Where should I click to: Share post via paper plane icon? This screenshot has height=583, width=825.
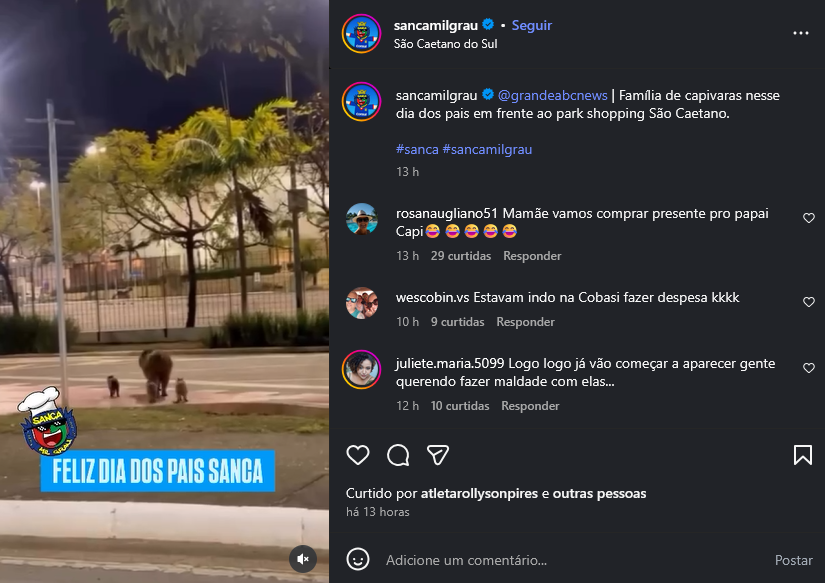tap(438, 455)
